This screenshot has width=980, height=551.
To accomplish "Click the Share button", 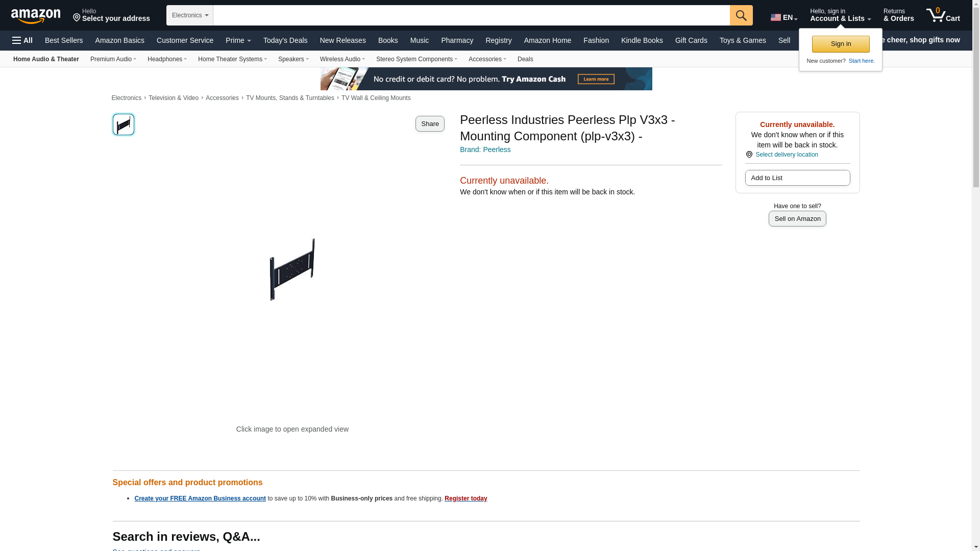I will tap(430, 124).
